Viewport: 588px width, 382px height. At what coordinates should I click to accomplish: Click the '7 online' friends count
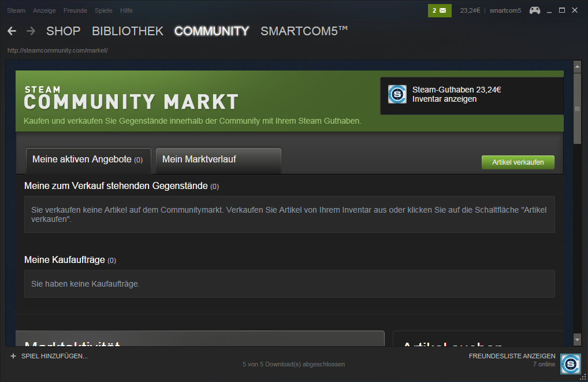(544, 364)
